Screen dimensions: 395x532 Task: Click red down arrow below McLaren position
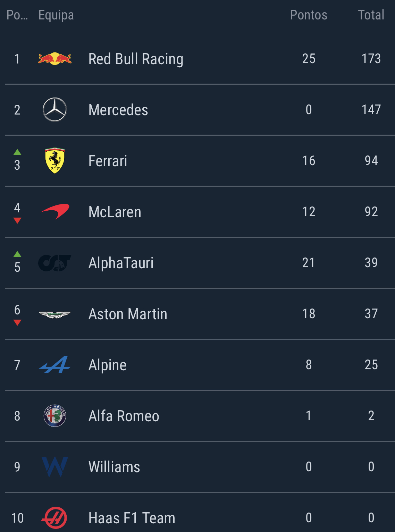pos(17,220)
